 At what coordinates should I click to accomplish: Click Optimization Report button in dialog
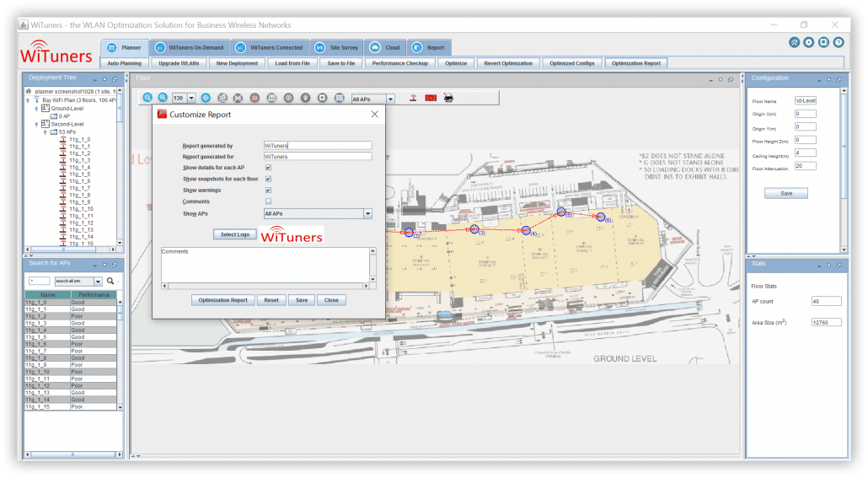tap(222, 300)
